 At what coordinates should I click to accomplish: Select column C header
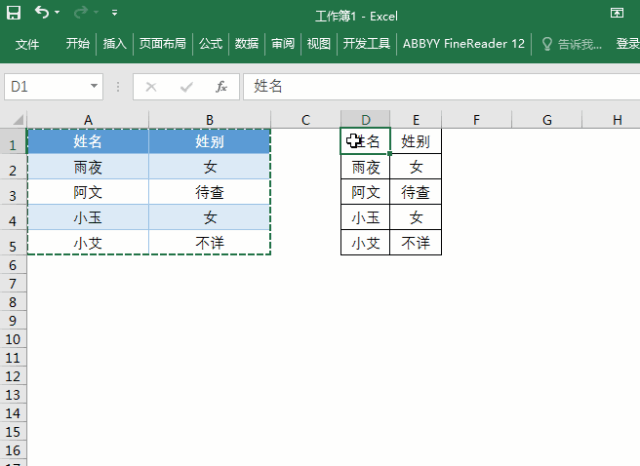(x=305, y=120)
